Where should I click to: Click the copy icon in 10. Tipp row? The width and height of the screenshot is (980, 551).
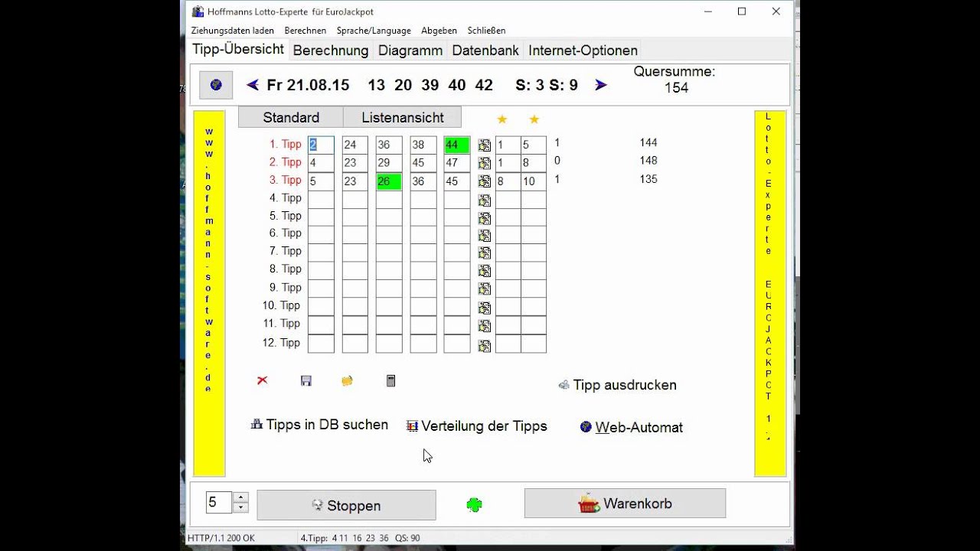pos(484,308)
